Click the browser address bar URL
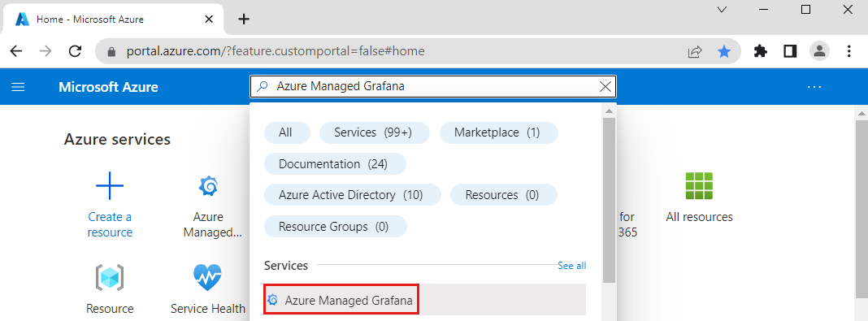Image resolution: width=868 pixels, height=321 pixels. click(x=276, y=51)
